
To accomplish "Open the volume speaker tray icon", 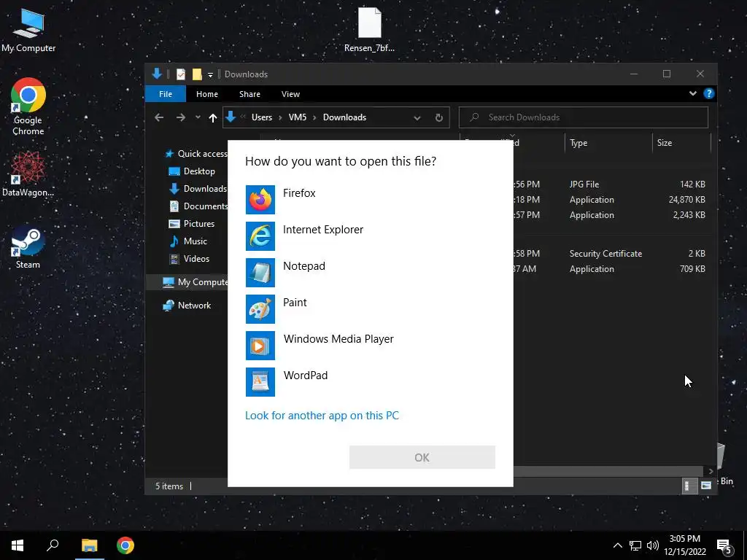I will pos(653,545).
